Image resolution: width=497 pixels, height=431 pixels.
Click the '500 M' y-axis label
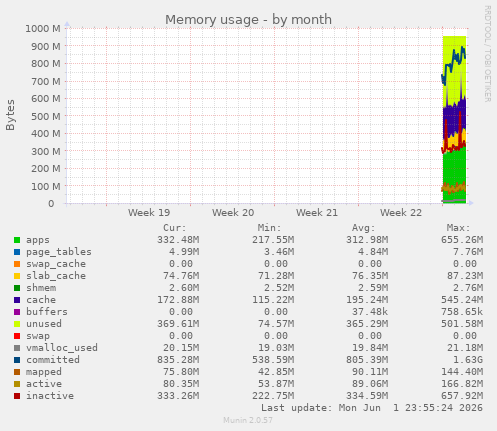pyautogui.click(x=46, y=117)
